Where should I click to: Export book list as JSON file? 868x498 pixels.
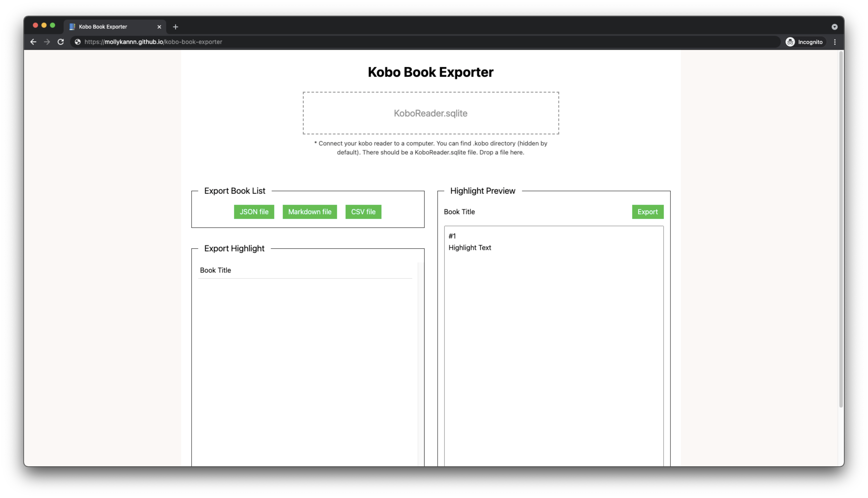click(254, 212)
